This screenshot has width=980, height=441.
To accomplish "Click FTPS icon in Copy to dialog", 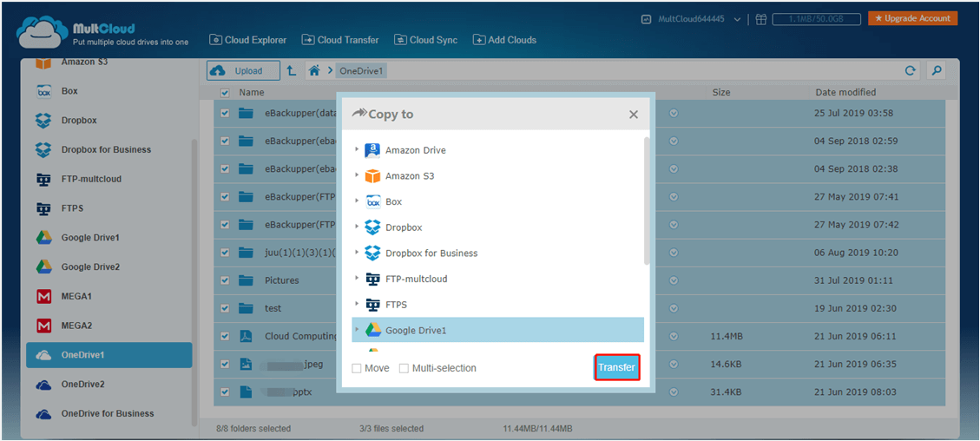I will pos(372,305).
